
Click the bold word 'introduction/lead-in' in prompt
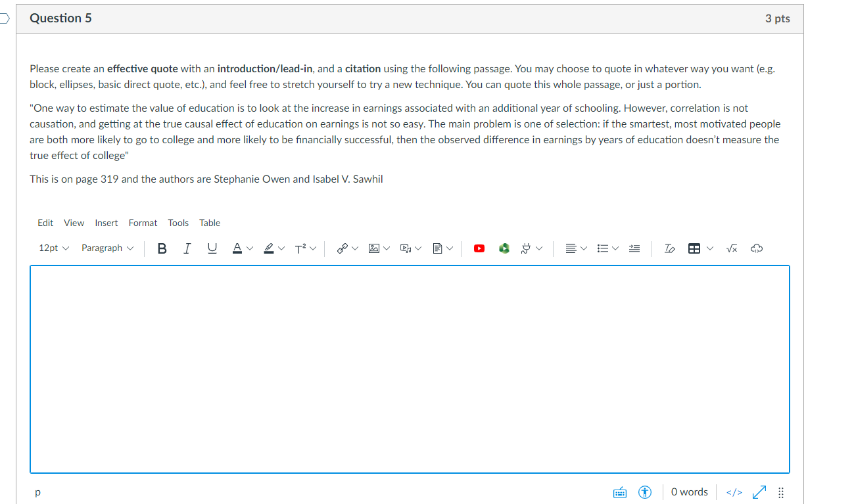pyautogui.click(x=265, y=69)
